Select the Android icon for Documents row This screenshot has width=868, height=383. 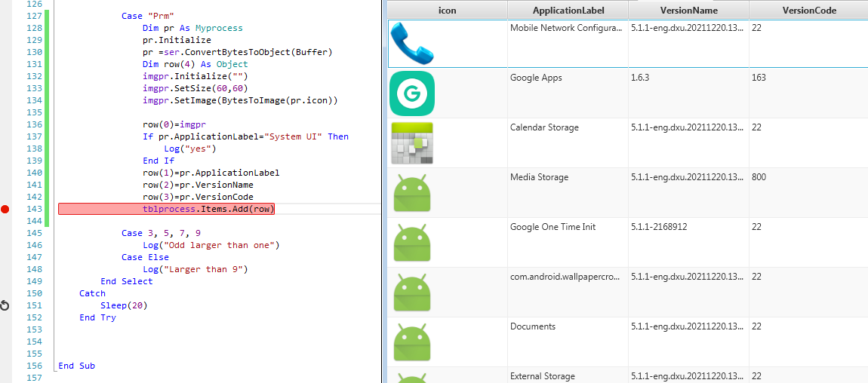[412, 342]
